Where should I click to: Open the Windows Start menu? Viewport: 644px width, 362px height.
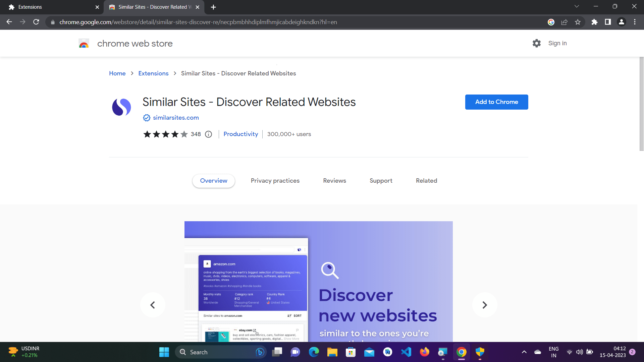point(164,352)
